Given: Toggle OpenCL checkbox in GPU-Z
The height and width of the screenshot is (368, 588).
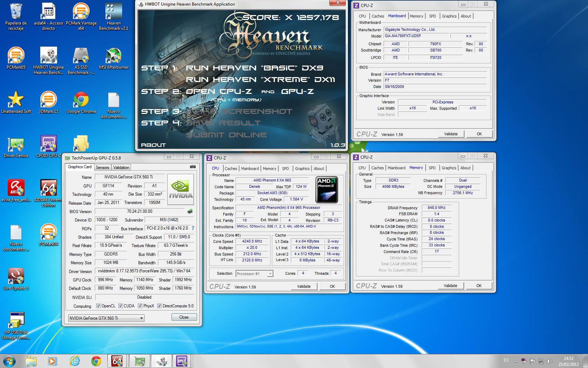Looking at the screenshot, I should [98, 306].
